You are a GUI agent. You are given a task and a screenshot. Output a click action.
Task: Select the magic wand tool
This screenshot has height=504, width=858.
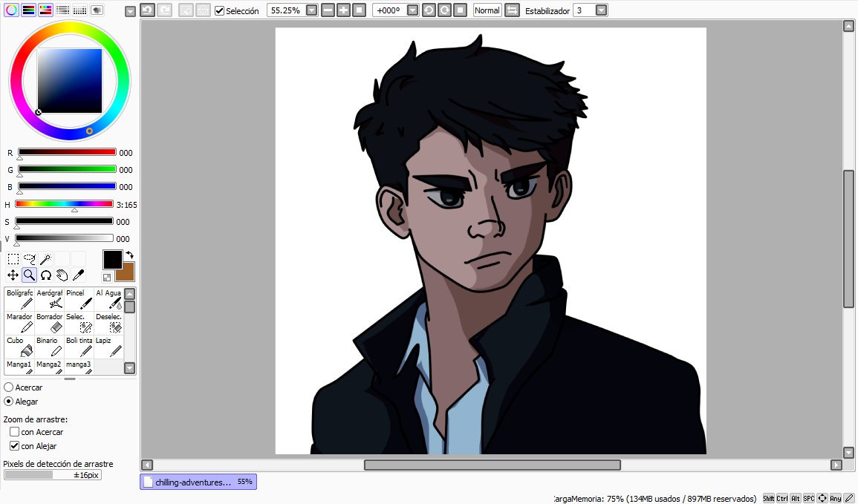point(46,258)
